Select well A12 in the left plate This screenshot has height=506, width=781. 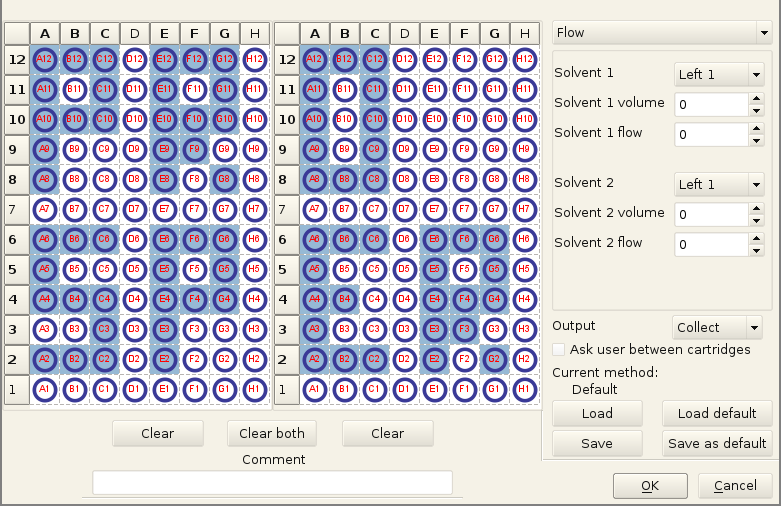[45, 59]
